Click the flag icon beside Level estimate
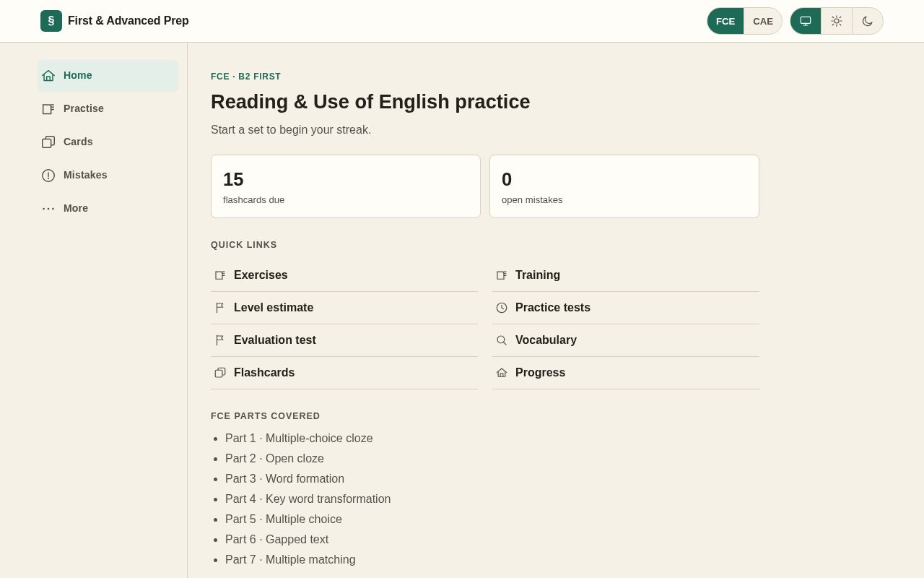 click(220, 308)
